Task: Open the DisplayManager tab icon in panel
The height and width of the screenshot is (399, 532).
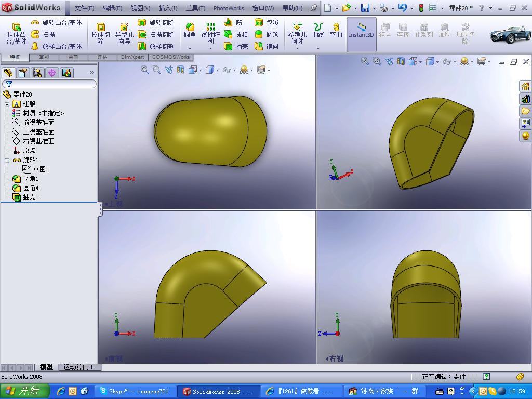Action: click(66, 73)
